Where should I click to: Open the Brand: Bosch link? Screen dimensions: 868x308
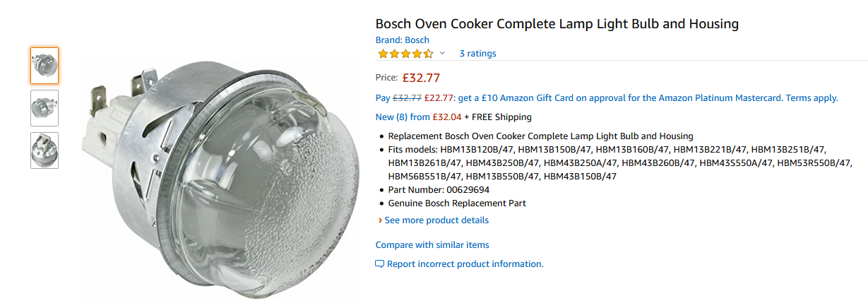[402, 40]
